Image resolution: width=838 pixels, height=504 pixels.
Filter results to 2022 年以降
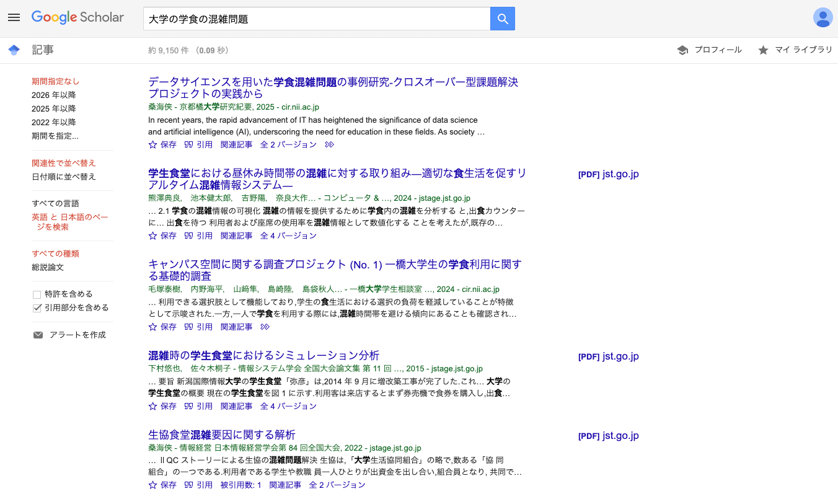(x=54, y=122)
